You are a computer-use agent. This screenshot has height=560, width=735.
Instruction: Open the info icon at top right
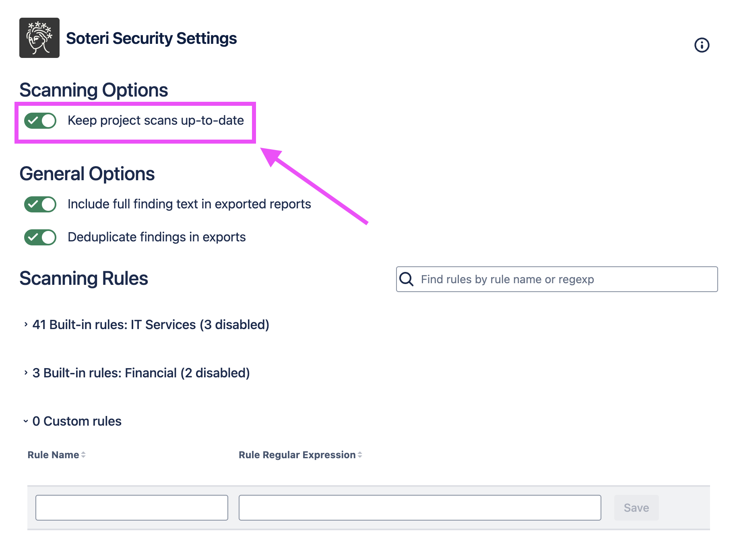pyautogui.click(x=702, y=45)
